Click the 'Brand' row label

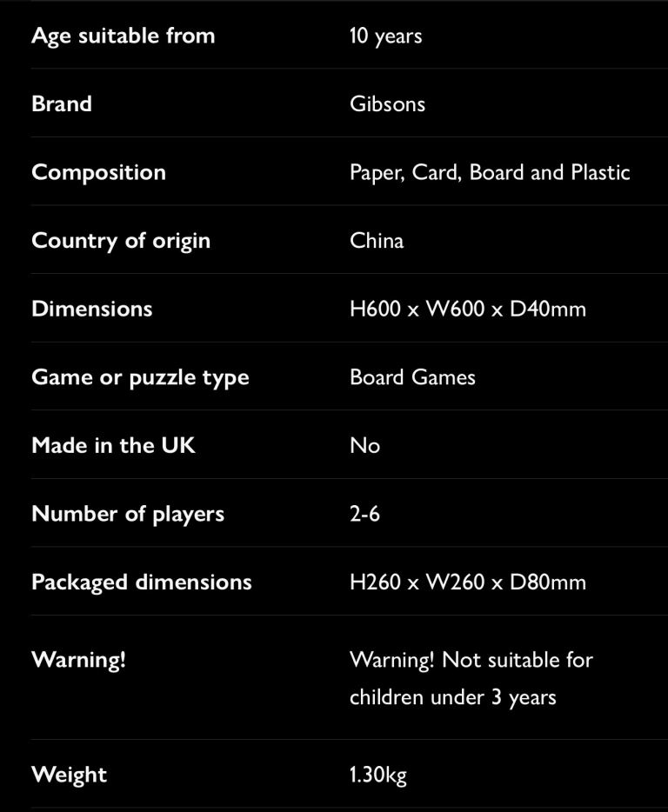click(62, 103)
